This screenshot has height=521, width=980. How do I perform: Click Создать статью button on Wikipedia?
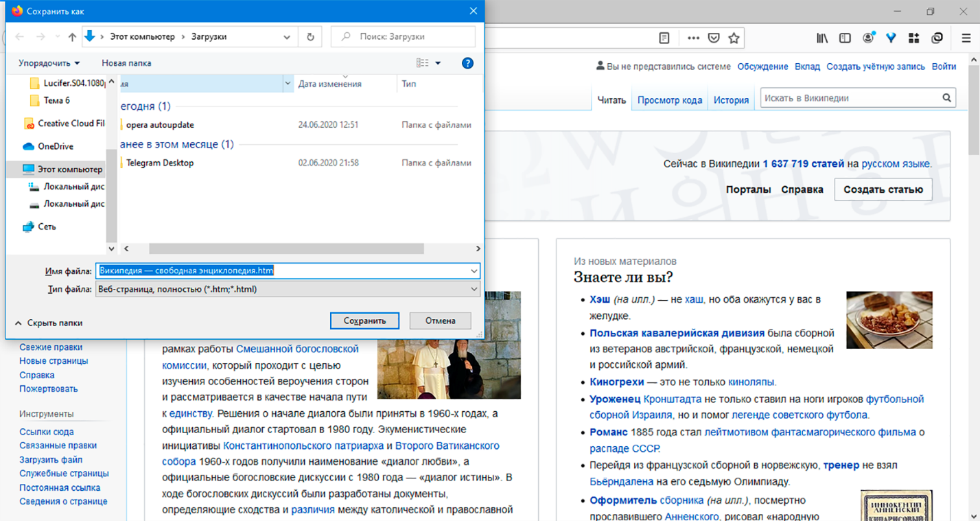coord(883,189)
